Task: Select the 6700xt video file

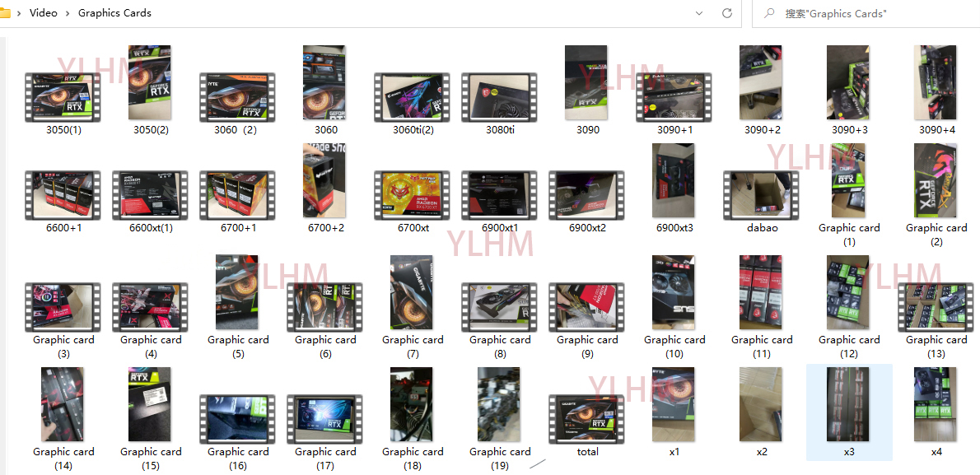Action: [412, 195]
